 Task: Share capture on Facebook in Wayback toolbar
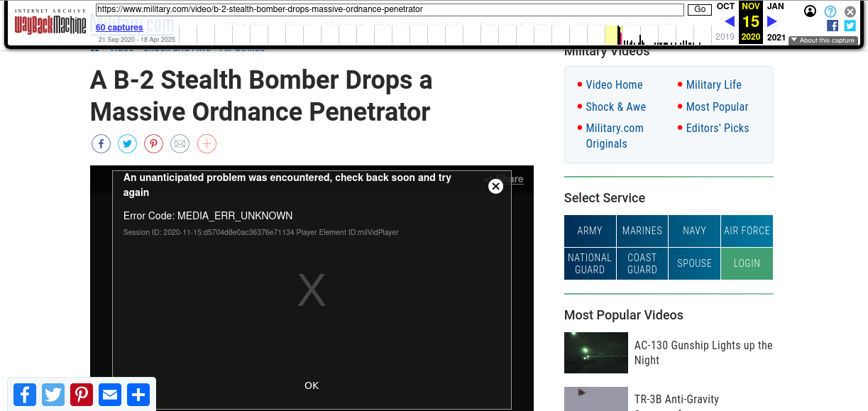click(833, 26)
